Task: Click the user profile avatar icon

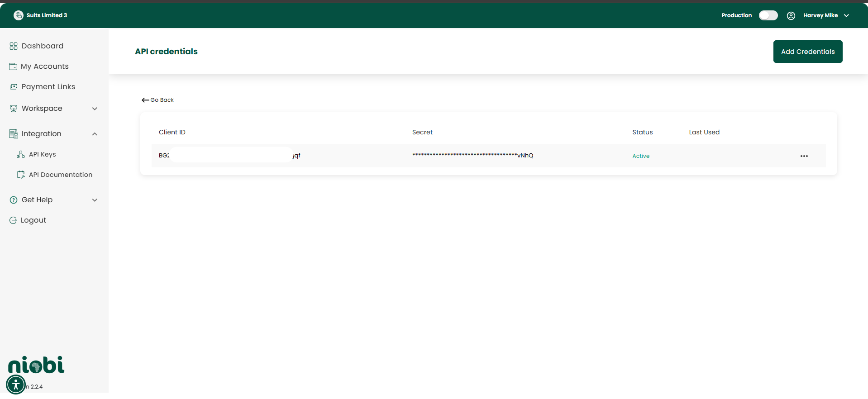Action: coord(791,15)
